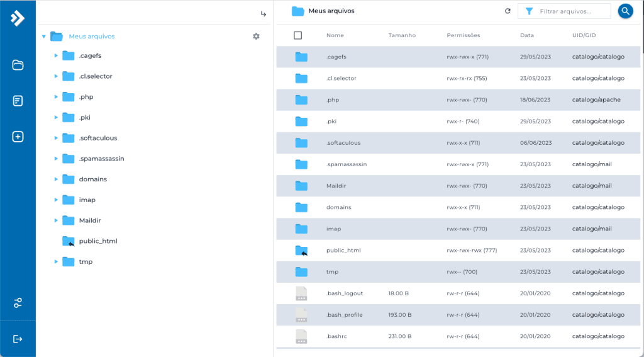Expand the tmp folder in tree
Screen dimensions: 644x357
[x=56, y=261]
